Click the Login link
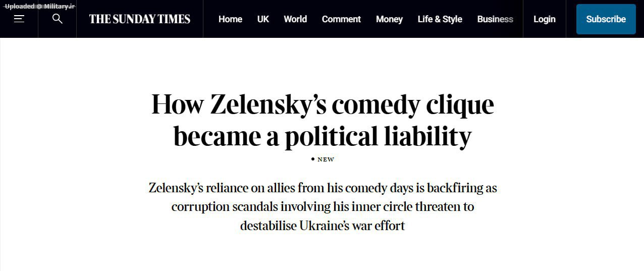Viewport: 644px width, 271px height. point(544,19)
